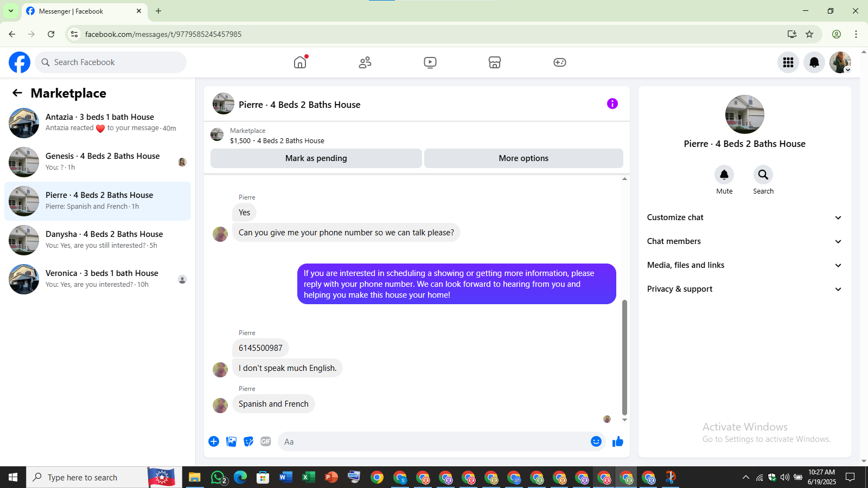This screenshot has width=868, height=488.
Task: Open the Video (Watch) tab icon
Action: 430,62
